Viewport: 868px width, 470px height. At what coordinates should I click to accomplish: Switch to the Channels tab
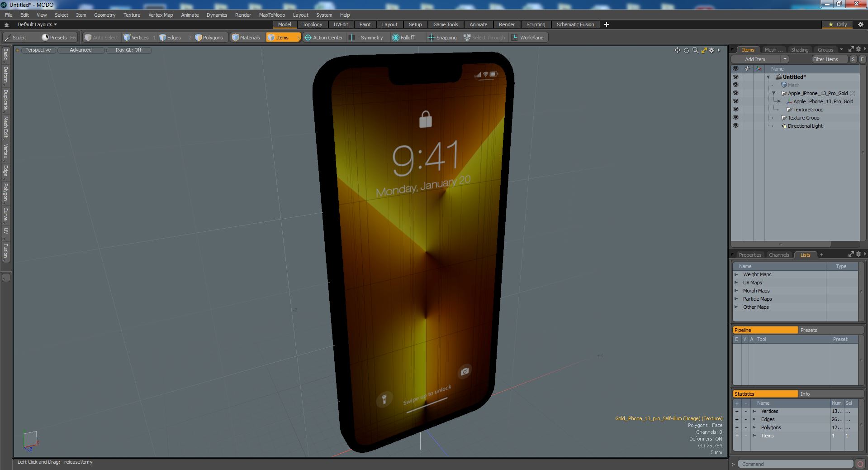pyautogui.click(x=778, y=255)
